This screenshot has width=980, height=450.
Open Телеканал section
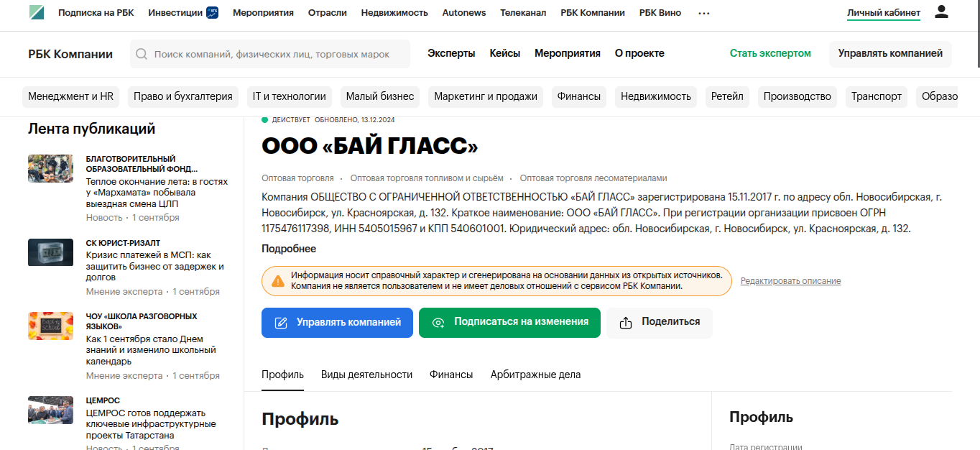(x=523, y=13)
